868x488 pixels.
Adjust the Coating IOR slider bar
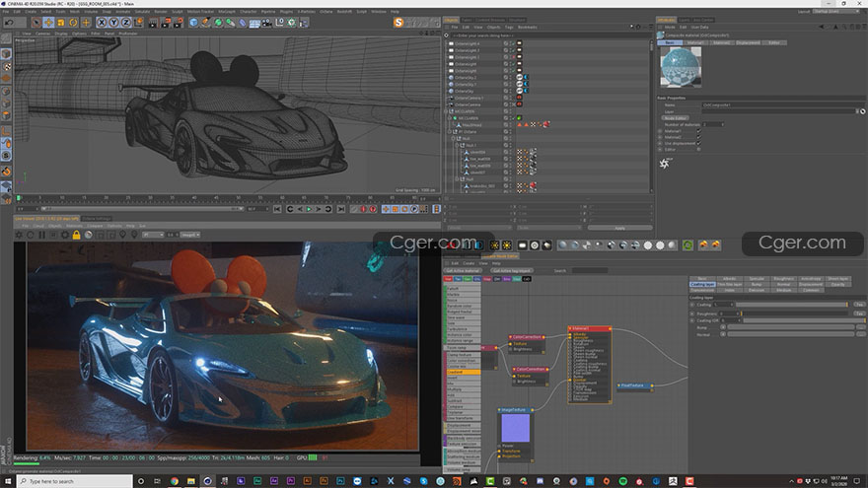[x=804, y=320]
